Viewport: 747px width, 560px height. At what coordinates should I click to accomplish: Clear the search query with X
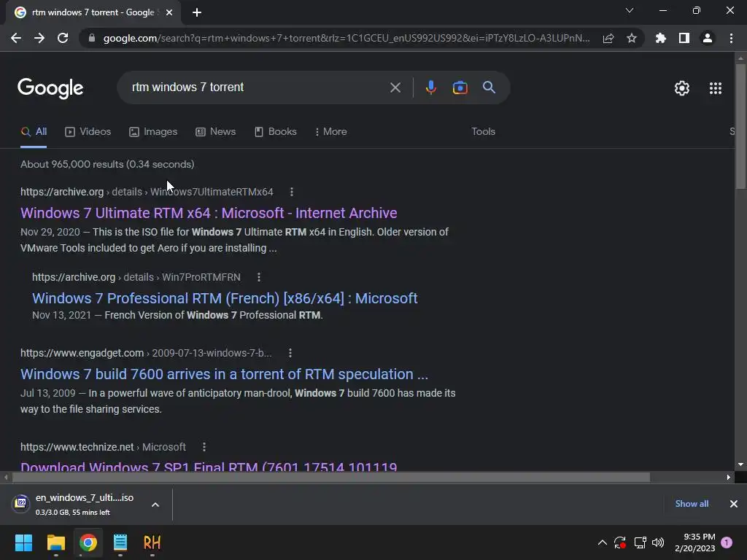[x=395, y=87]
